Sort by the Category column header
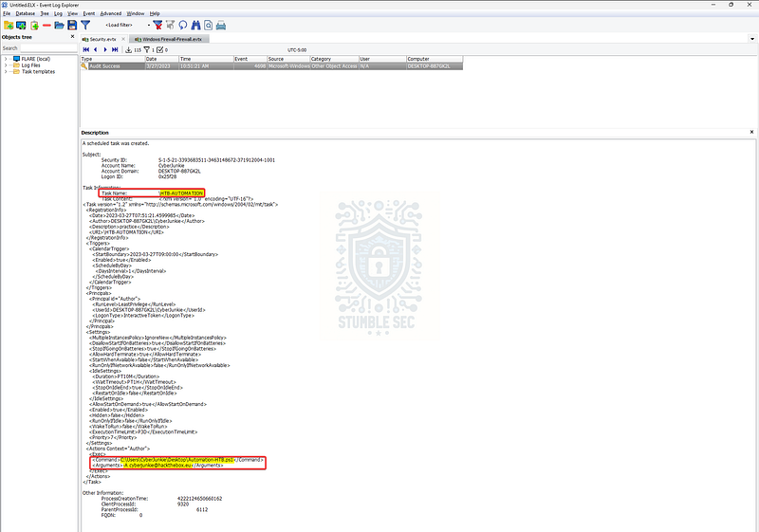The height and width of the screenshot is (532, 759). (335, 59)
